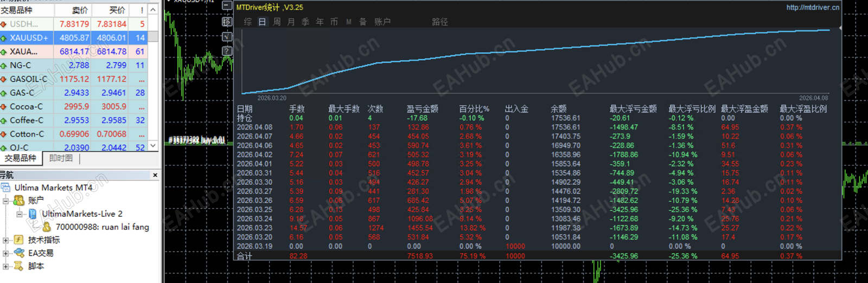Click the 2026.03.20 chart start date label
This screenshot has height=283, width=868.
click(x=272, y=98)
